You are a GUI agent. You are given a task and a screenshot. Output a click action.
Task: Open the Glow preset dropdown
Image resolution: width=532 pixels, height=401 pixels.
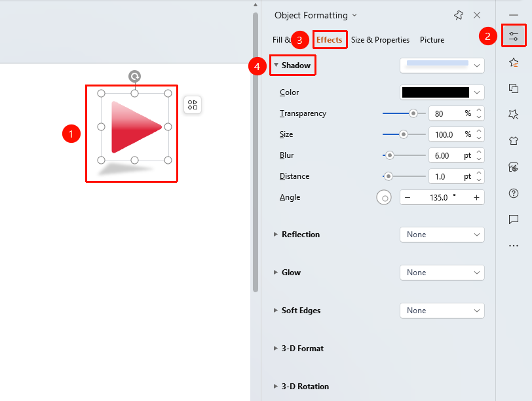(x=442, y=273)
